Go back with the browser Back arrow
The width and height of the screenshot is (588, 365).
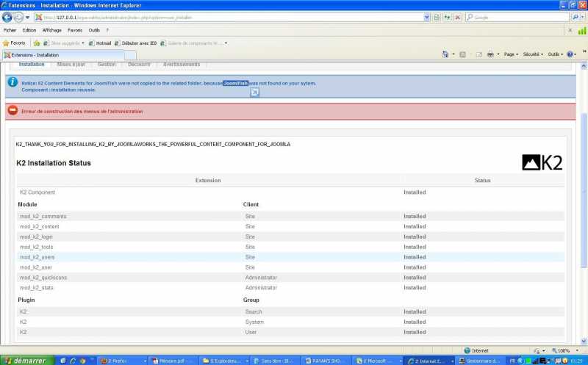7,17
